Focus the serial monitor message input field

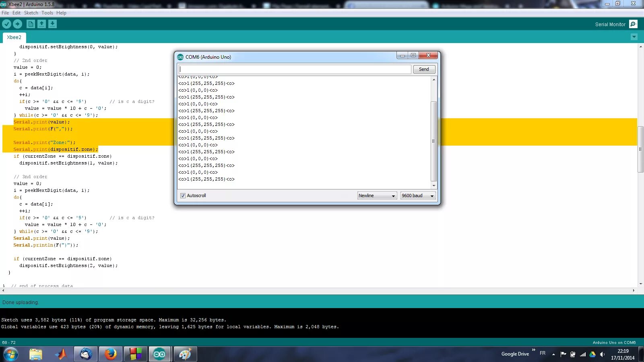(x=295, y=69)
